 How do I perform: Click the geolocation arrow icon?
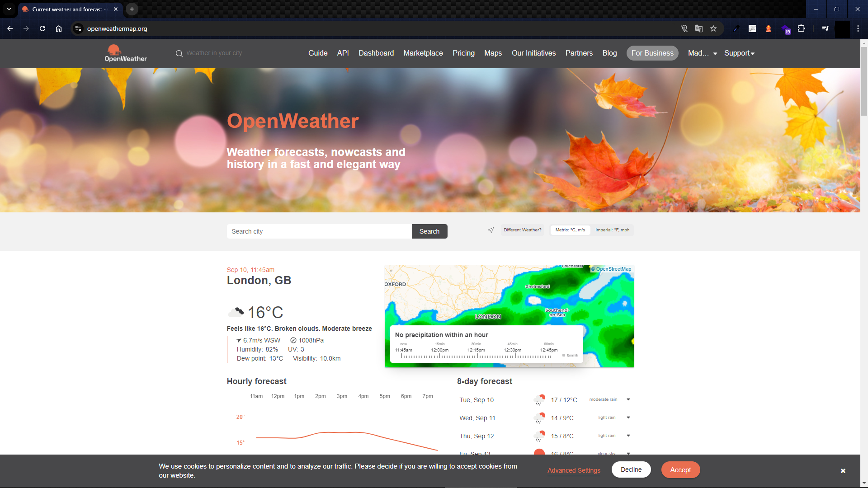click(491, 230)
